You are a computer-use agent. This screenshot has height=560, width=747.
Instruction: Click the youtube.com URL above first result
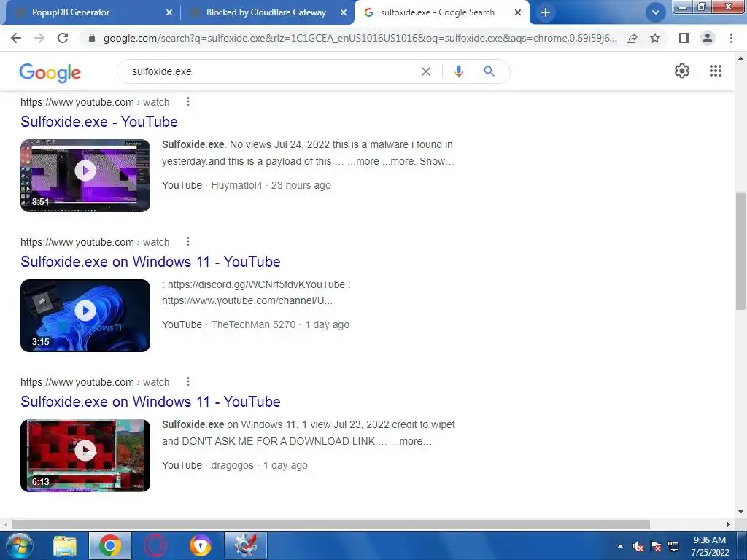(95, 102)
